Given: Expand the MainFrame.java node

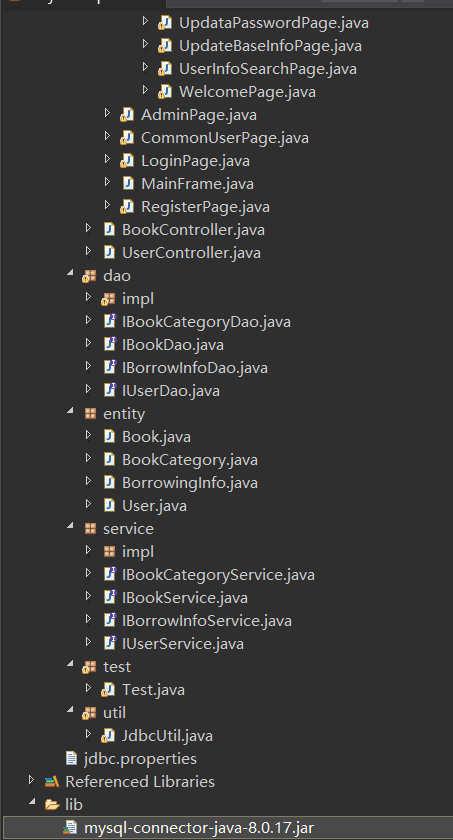Looking at the screenshot, I should pyautogui.click(x=107, y=182).
